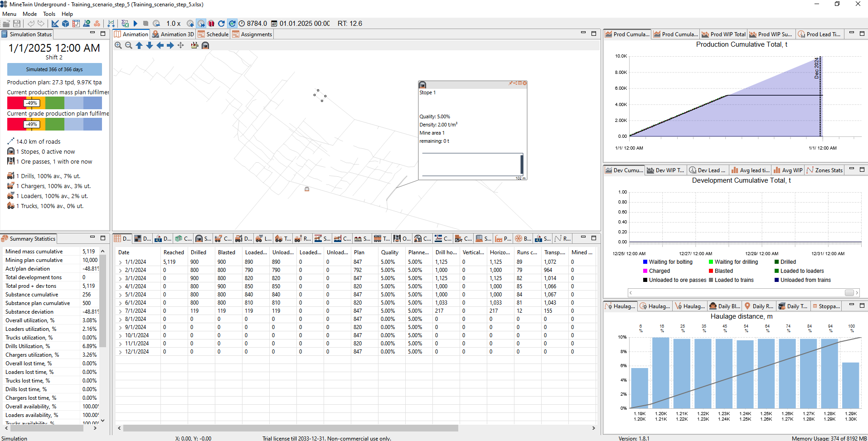
Task: Zoom out on the Animation map
Action: click(x=129, y=45)
